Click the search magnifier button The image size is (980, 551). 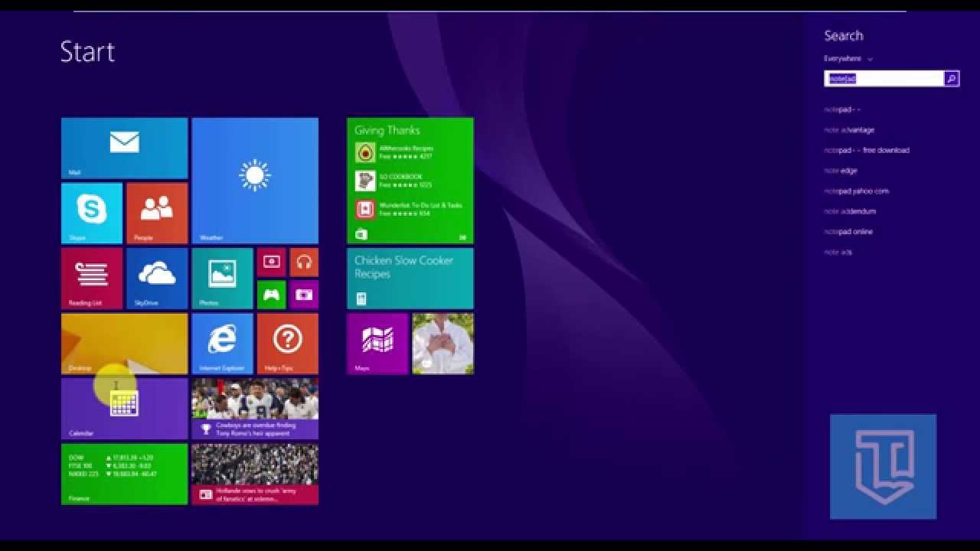[x=952, y=78]
